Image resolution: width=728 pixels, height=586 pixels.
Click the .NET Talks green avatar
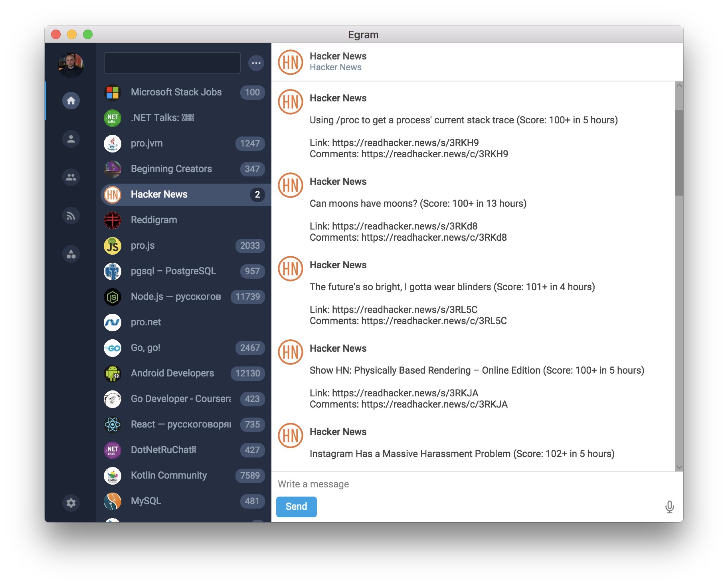point(113,118)
